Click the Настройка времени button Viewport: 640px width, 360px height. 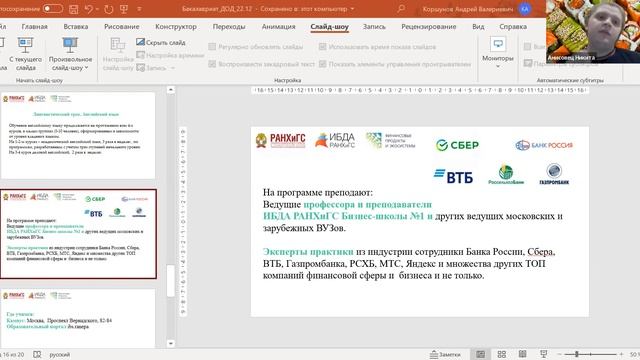pyautogui.click(x=170, y=55)
